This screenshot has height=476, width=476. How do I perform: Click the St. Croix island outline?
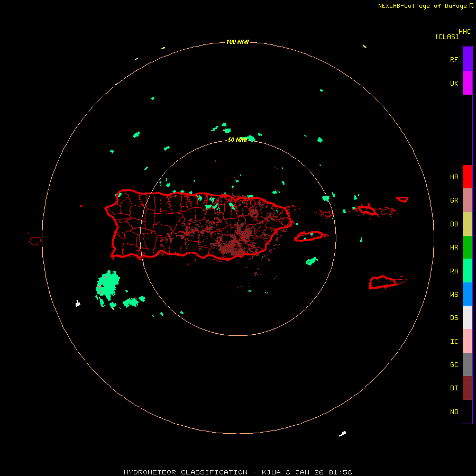[x=383, y=282]
